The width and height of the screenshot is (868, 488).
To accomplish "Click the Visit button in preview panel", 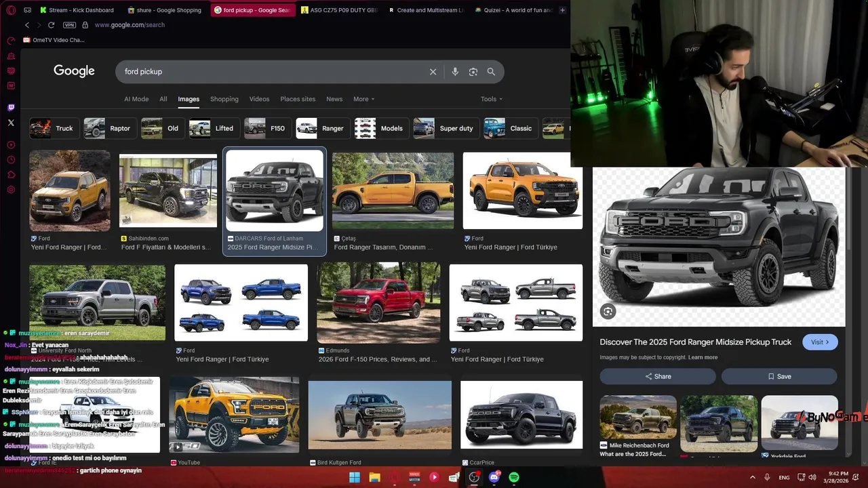I will (x=820, y=342).
